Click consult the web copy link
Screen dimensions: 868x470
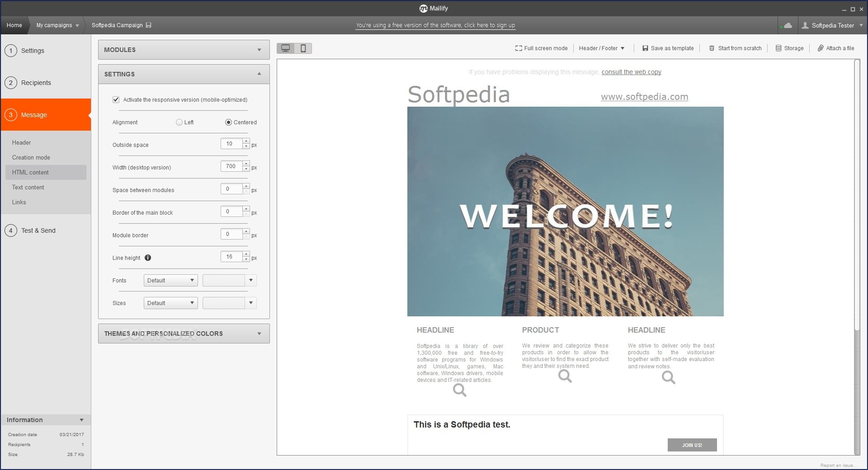(x=631, y=72)
